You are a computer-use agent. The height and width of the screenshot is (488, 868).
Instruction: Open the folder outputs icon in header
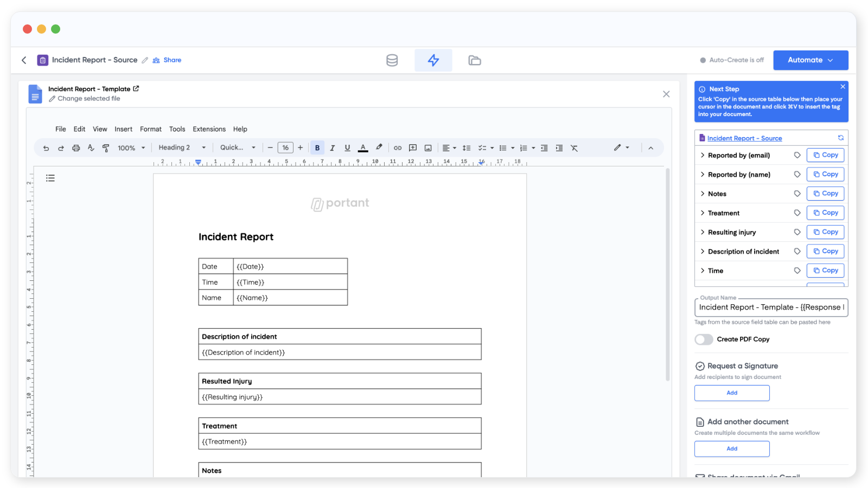click(x=475, y=60)
